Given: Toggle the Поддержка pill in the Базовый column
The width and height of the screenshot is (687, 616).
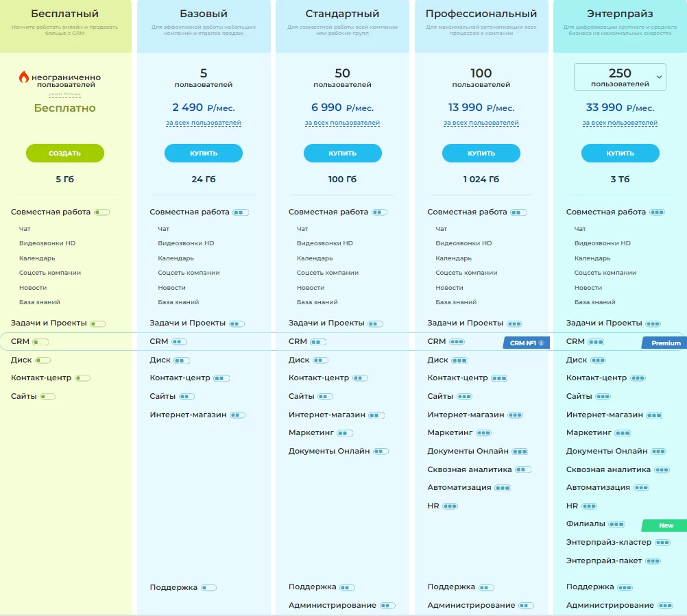Looking at the screenshot, I should 208,588.
